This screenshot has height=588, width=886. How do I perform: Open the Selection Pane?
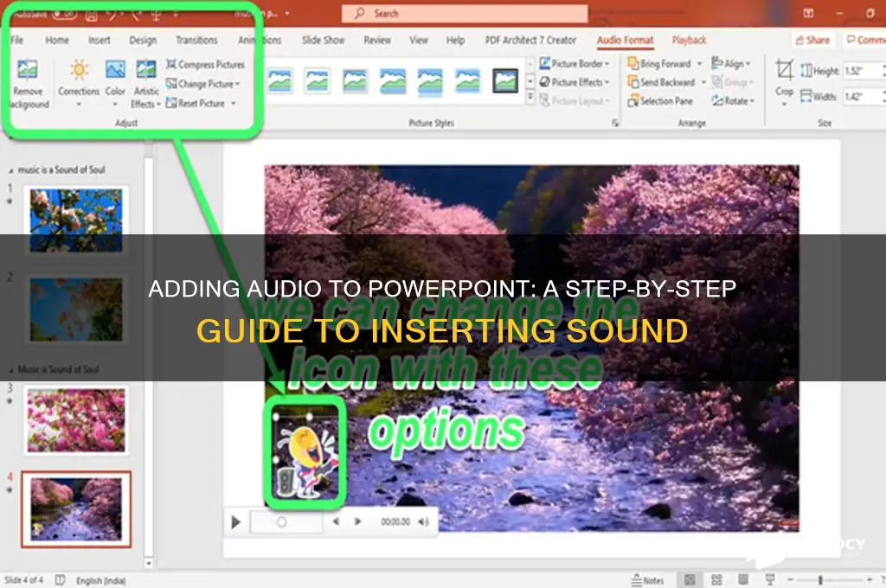click(x=660, y=101)
